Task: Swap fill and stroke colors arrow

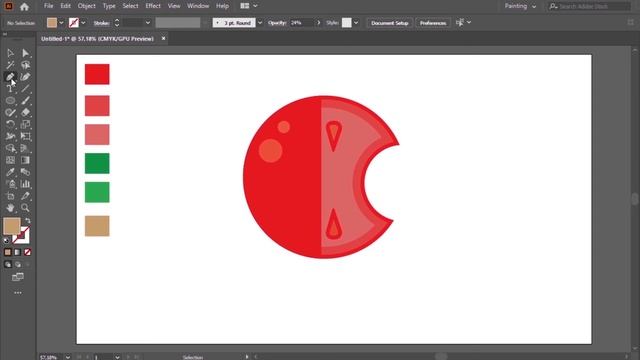Action: (27, 221)
